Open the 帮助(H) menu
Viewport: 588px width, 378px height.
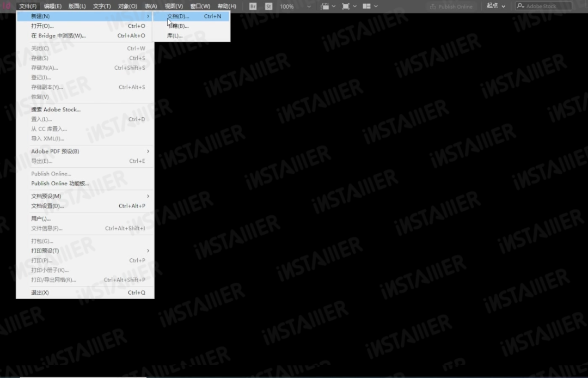227,7
